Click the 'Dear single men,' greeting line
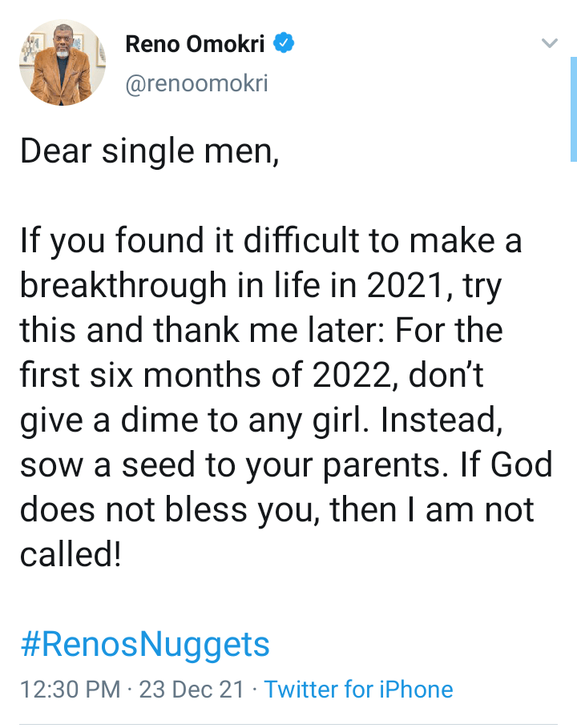Viewport: 577px width, 728px height. 150,152
